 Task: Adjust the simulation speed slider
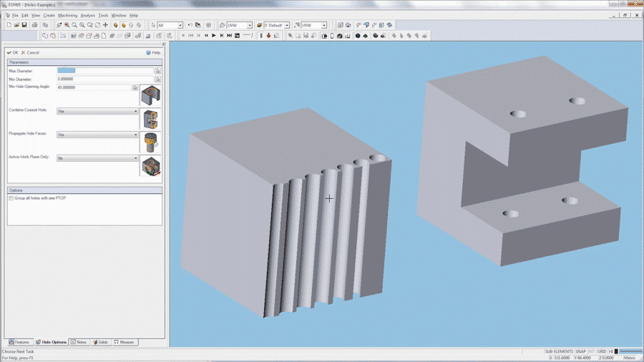[248, 36]
